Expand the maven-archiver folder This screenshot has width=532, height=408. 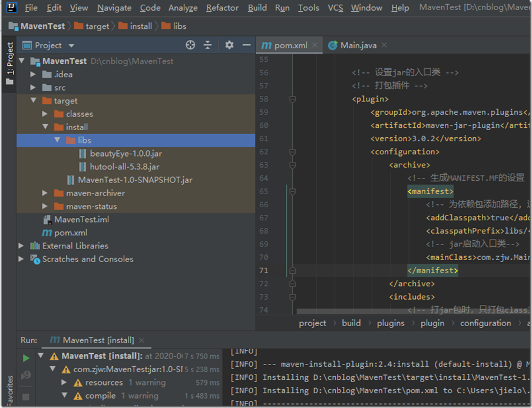pyautogui.click(x=45, y=193)
